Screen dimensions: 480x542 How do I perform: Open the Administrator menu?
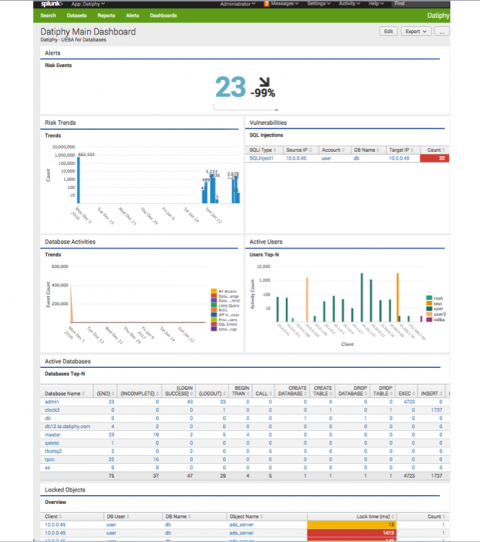pos(238,4)
